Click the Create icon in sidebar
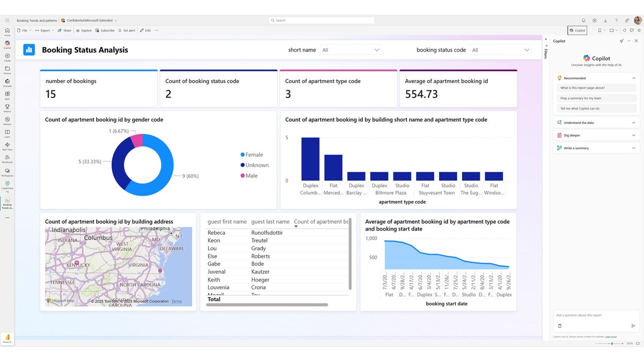The width and height of the screenshot is (644, 362). point(7,57)
